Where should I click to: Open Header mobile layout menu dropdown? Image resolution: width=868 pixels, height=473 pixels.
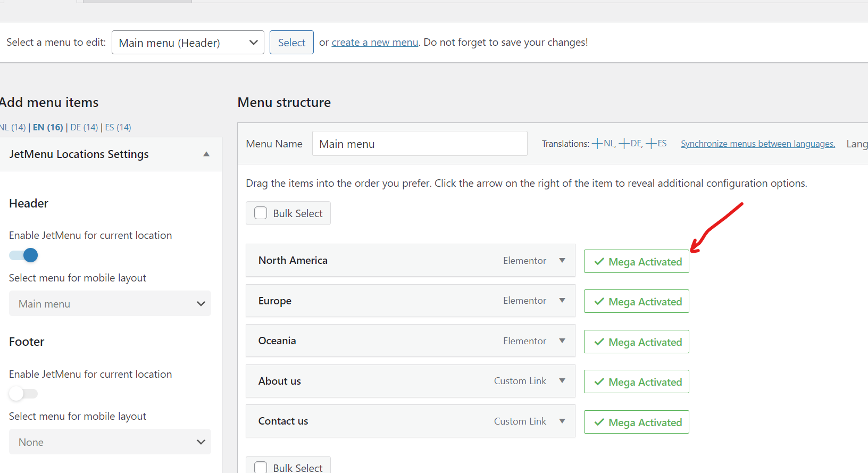click(110, 304)
